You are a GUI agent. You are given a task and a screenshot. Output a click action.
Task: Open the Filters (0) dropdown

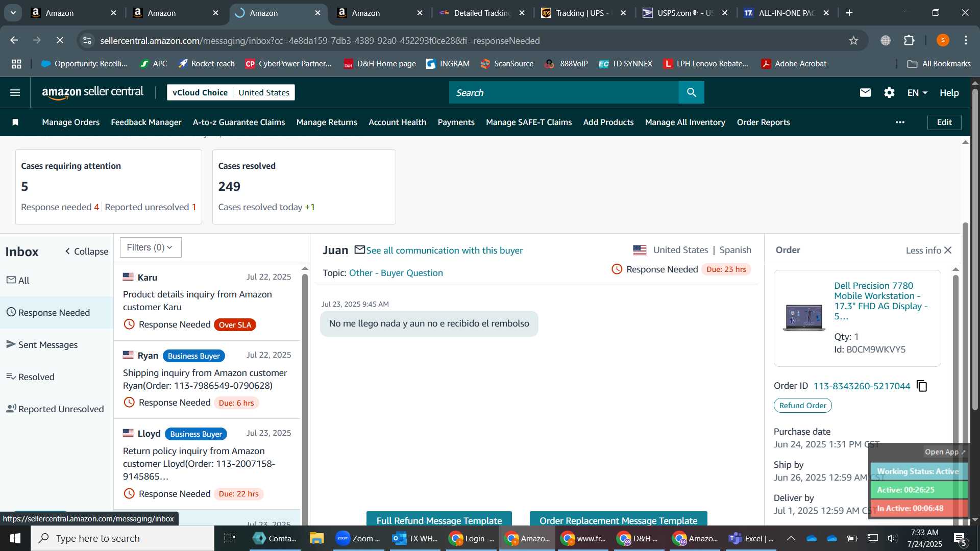tap(151, 247)
